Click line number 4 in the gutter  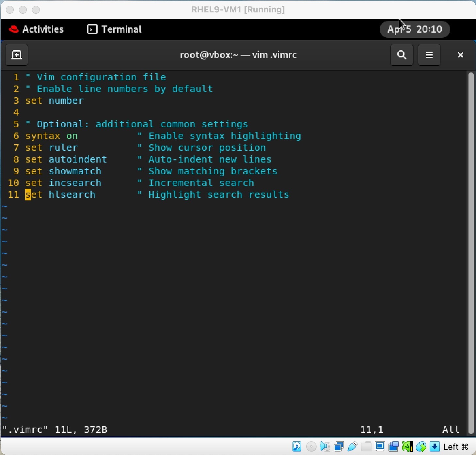16,112
